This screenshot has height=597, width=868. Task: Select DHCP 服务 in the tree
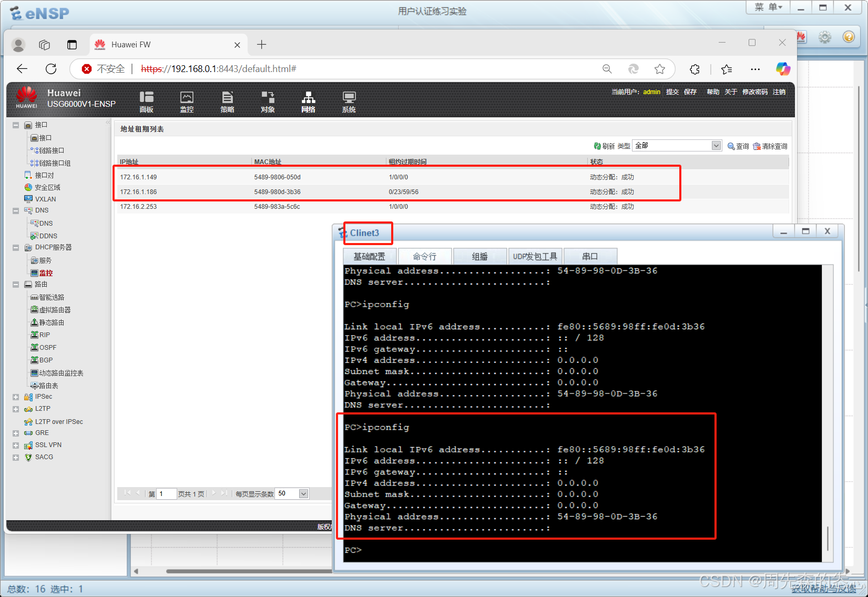coord(45,260)
